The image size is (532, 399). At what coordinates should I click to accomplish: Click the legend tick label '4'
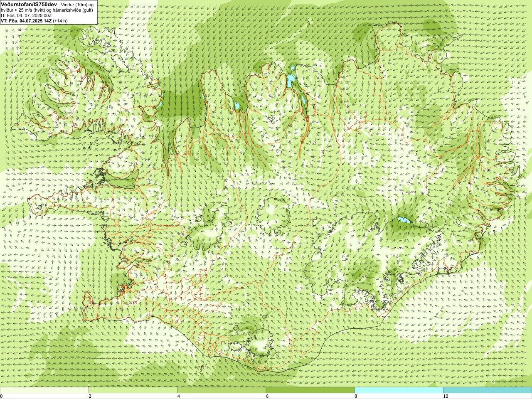179,396
